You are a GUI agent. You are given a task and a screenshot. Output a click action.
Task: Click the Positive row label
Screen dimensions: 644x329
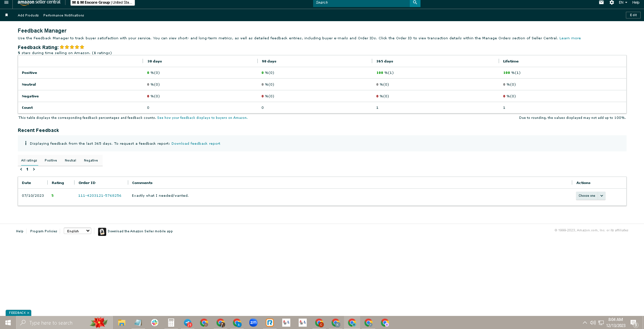click(x=30, y=73)
